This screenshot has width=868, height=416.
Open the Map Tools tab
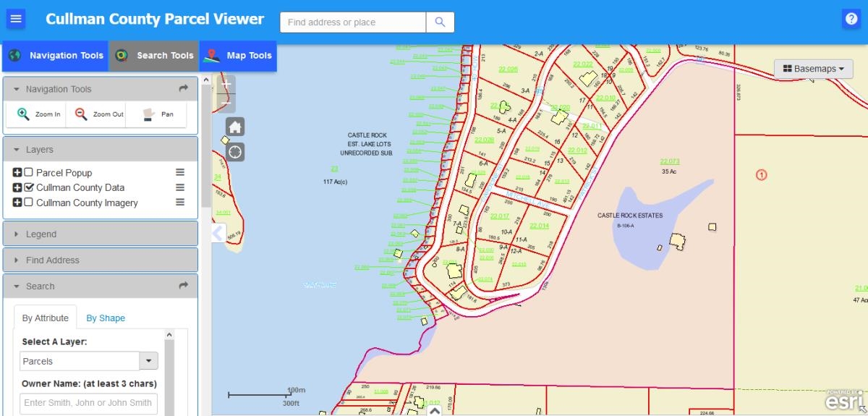click(x=238, y=56)
